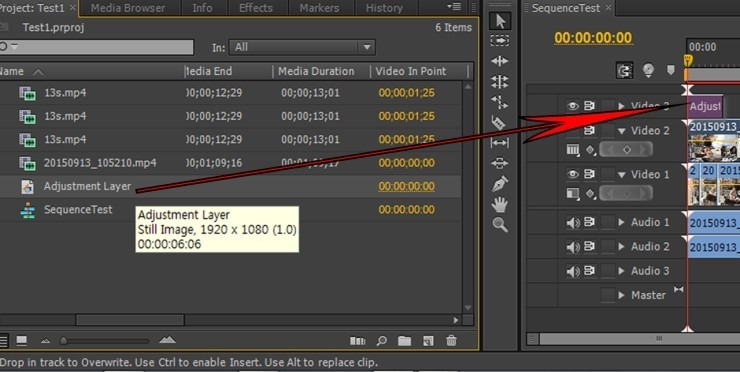740x372 pixels.
Task: Click the large mountain zoom-in icon
Action: pyautogui.click(x=168, y=339)
